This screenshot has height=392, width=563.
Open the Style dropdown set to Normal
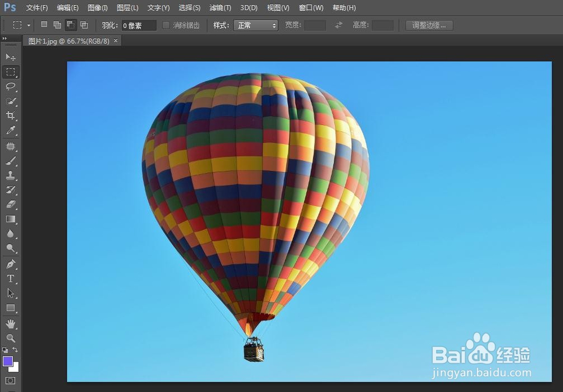tap(256, 25)
